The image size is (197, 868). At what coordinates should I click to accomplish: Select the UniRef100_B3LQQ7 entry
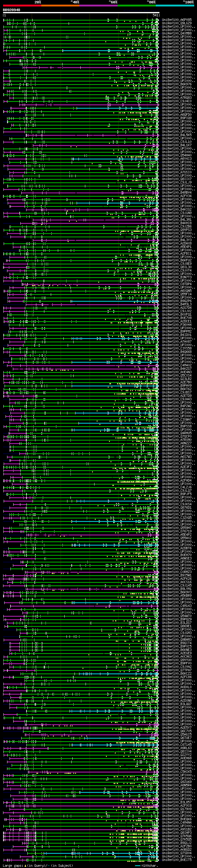tap(177, 704)
